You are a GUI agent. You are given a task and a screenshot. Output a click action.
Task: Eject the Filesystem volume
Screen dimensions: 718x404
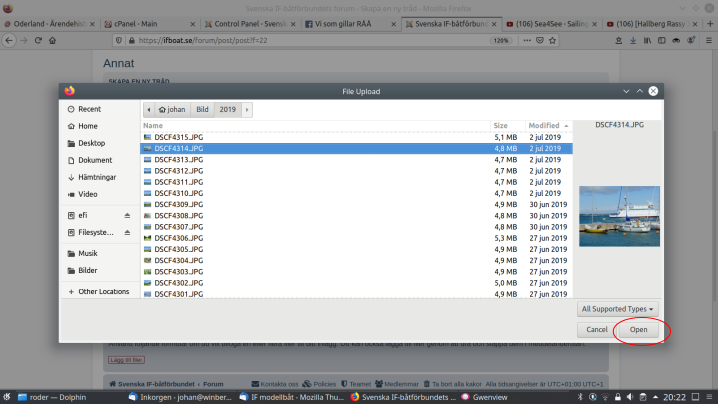[127, 232]
